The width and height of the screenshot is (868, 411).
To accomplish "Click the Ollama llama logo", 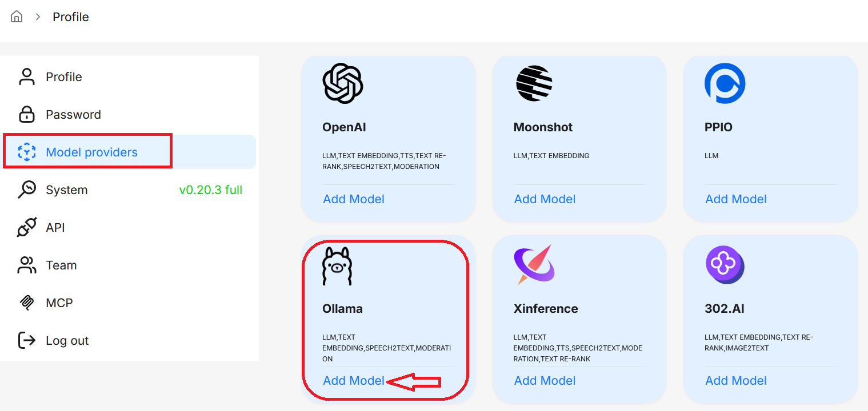I will pyautogui.click(x=337, y=266).
